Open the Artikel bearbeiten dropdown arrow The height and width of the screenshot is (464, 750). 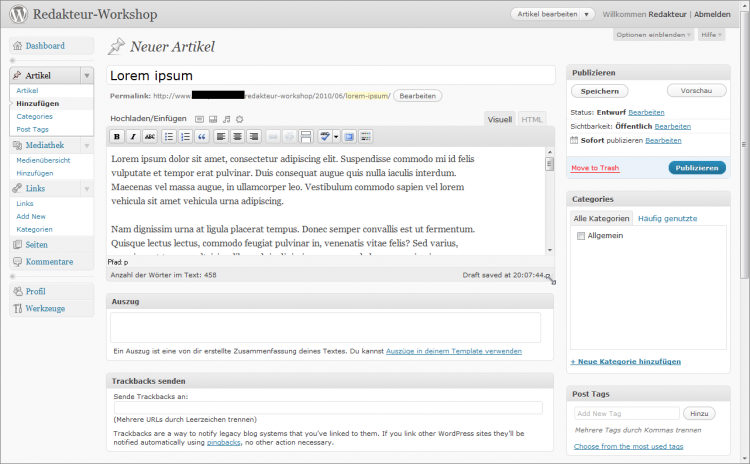tap(586, 14)
